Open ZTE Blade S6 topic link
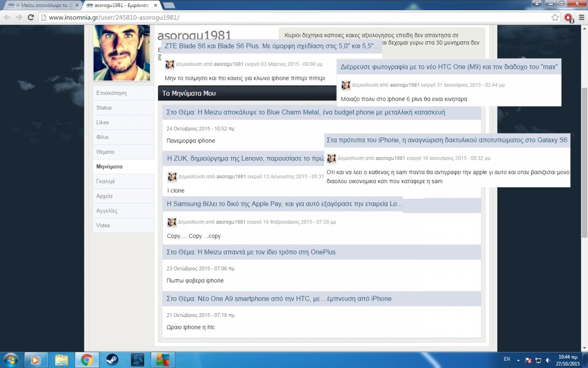588x368 pixels. click(271, 46)
